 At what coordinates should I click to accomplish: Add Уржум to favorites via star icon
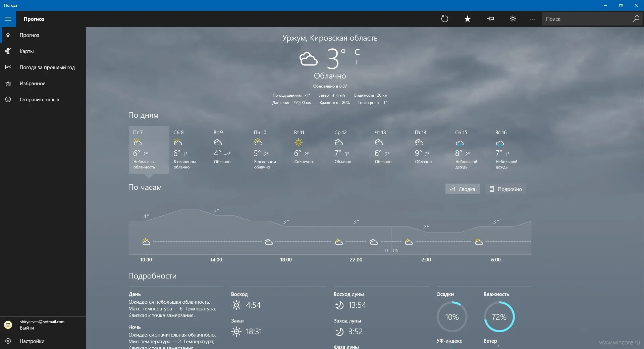click(x=467, y=19)
